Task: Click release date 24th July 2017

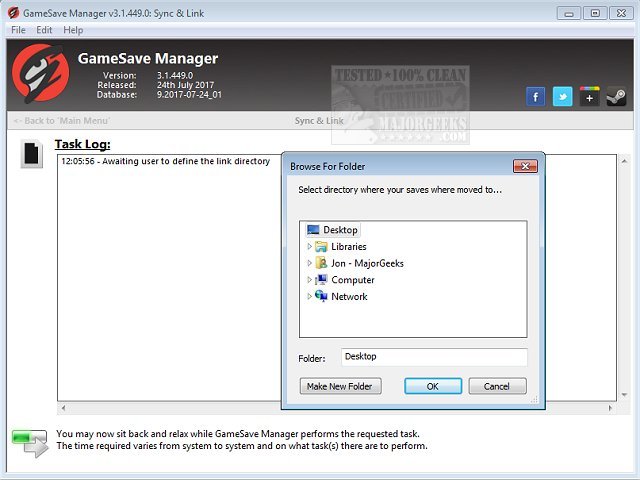Action: click(185, 85)
